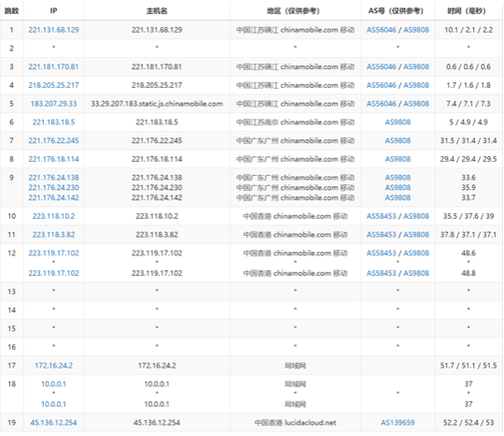The width and height of the screenshot is (504, 436).
Task: Open the AS9808 link in hop 6 row
Action: point(398,123)
